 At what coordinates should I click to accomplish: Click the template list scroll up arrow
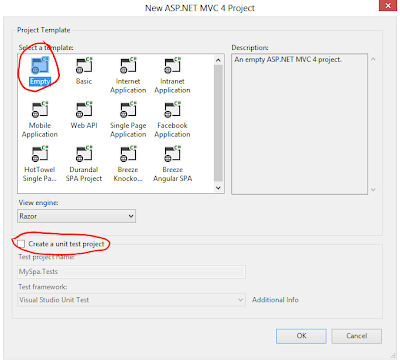pos(218,60)
